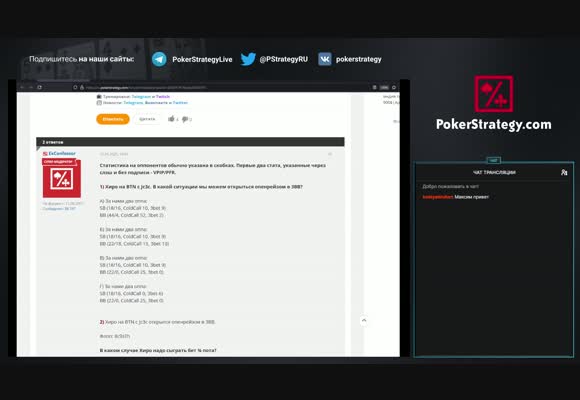Viewport: 580px width, 400px height.
Task: Click the Цитата quote button
Action: click(x=147, y=119)
